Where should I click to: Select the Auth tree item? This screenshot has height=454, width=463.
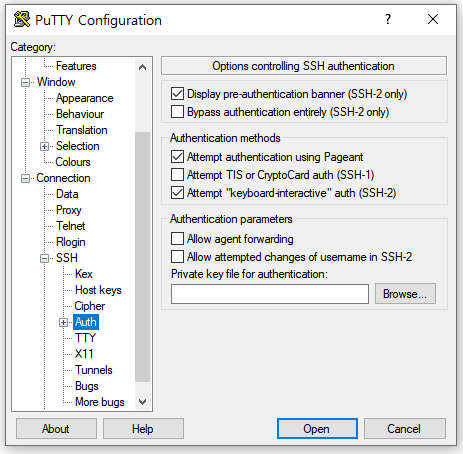(86, 322)
